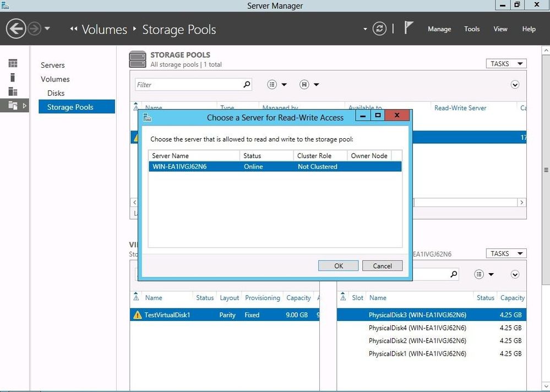Viewport: 550px width, 392px height.
Task: Expand physical disks filter chevron
Action: click(515, 275)
